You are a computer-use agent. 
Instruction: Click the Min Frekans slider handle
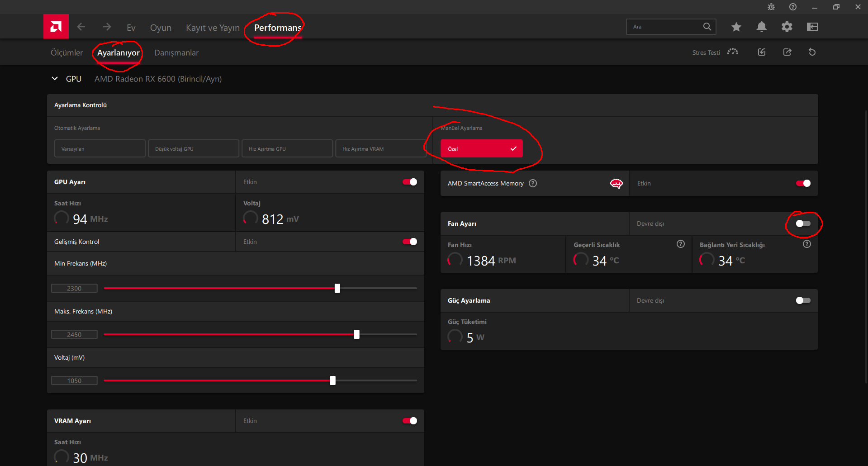337,288
